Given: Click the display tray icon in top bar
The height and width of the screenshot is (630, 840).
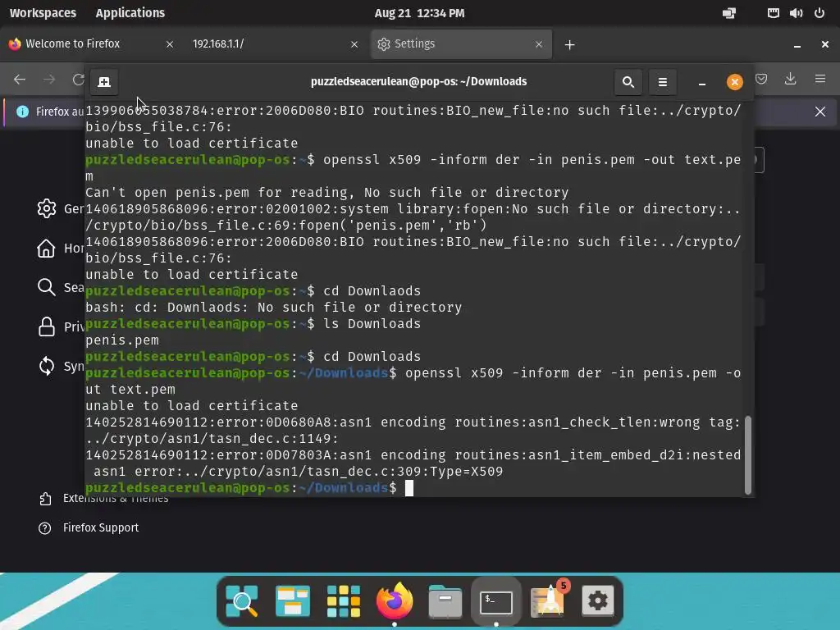Looking at the screenshot, I should [x=729, y=13].
